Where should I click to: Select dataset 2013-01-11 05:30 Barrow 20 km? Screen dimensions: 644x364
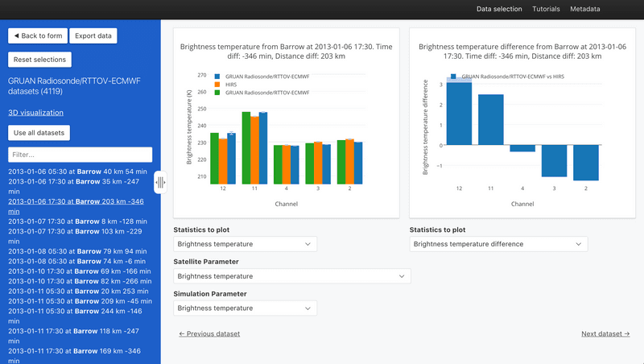(x=78, y=291)
